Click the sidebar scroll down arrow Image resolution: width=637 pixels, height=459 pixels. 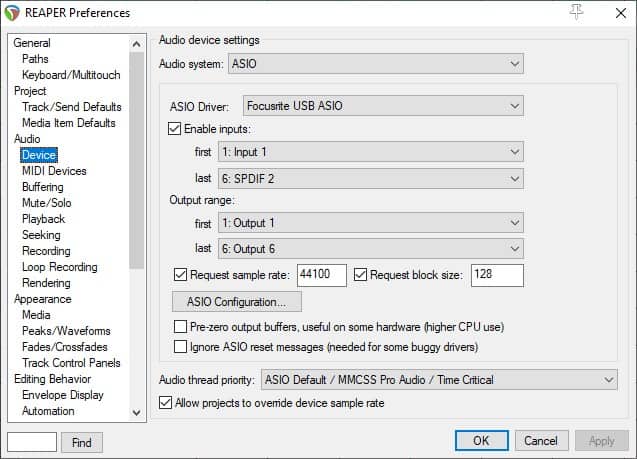pos(136,413)
